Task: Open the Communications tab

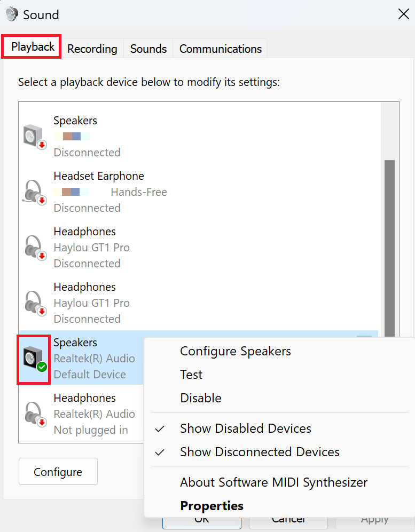Action: [220, 49]
